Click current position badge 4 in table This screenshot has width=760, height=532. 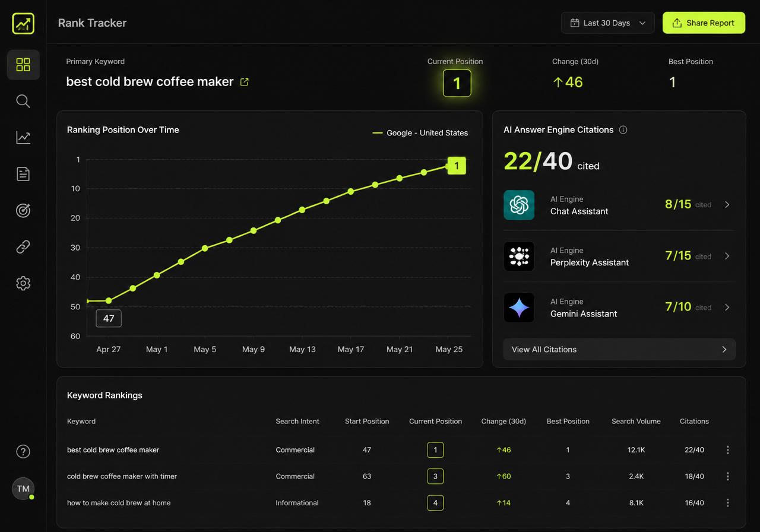coord(435,503)
